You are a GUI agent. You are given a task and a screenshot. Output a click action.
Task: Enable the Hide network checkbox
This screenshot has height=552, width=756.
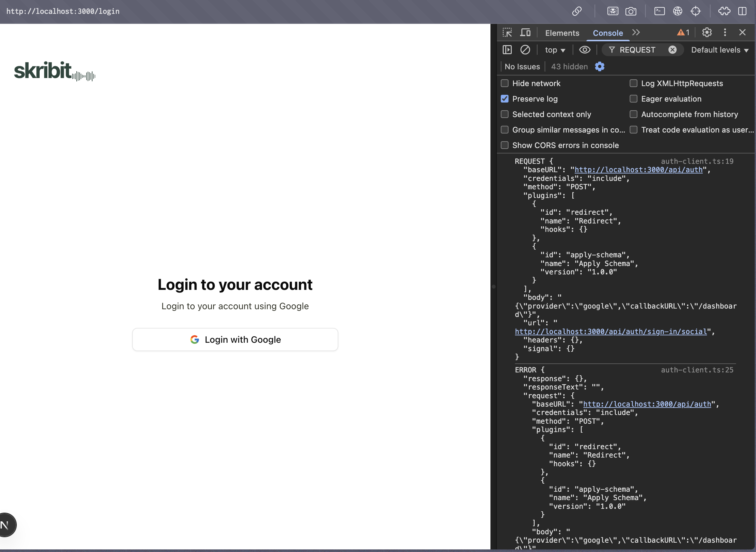click(x=505, y=83)
